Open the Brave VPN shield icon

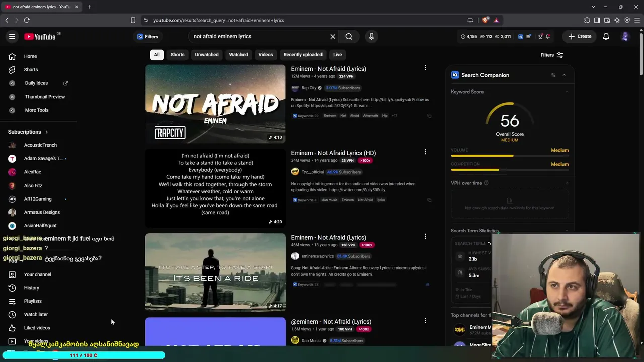coord(627,20)
